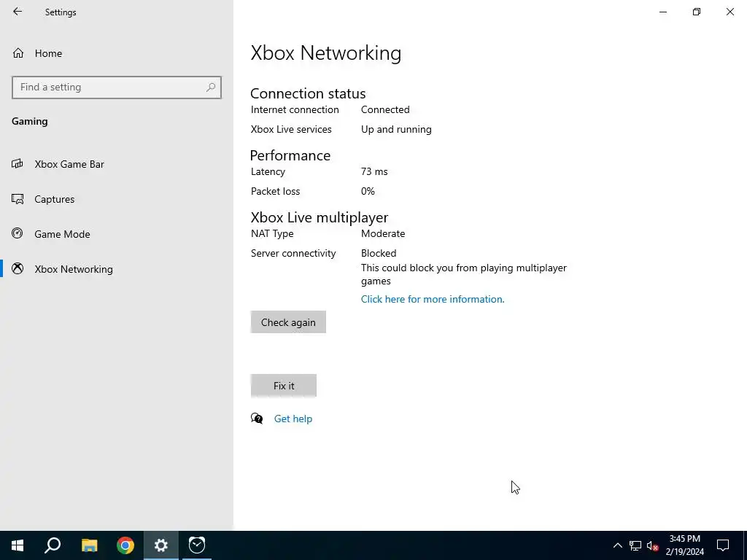Click the Xbox Game Bar icon
The width and height of the screenshot is (747, 560).
pos(18,164)
